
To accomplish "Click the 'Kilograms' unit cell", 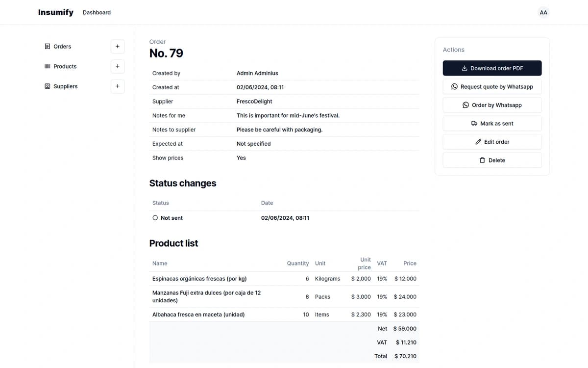I will click(327, 279).
